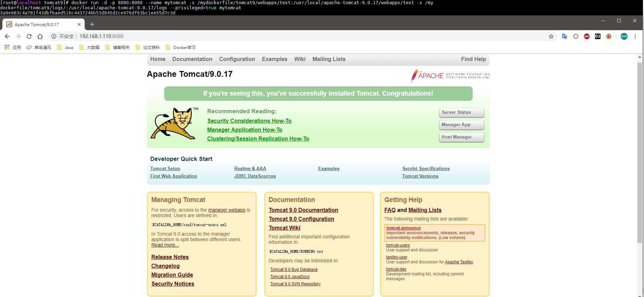Screen dimensions: 644x297
Task: Click the Read more... link
Action: pyautogui.click(x=165, y=245)
